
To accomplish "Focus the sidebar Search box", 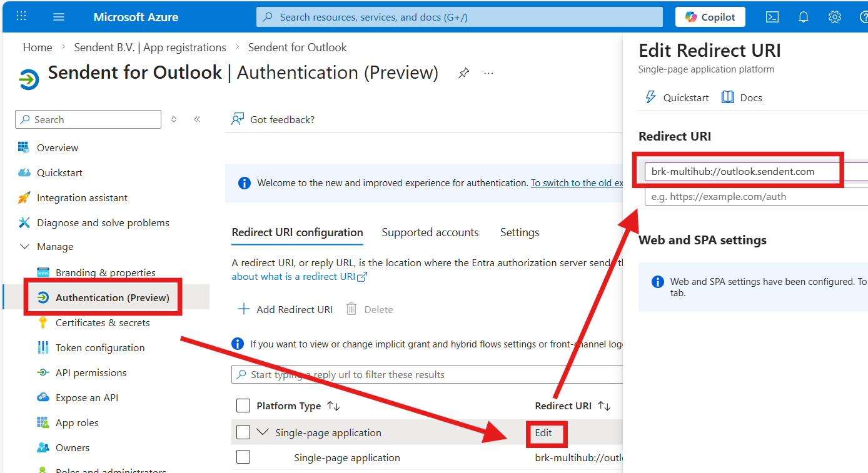I will pos(88,119).
